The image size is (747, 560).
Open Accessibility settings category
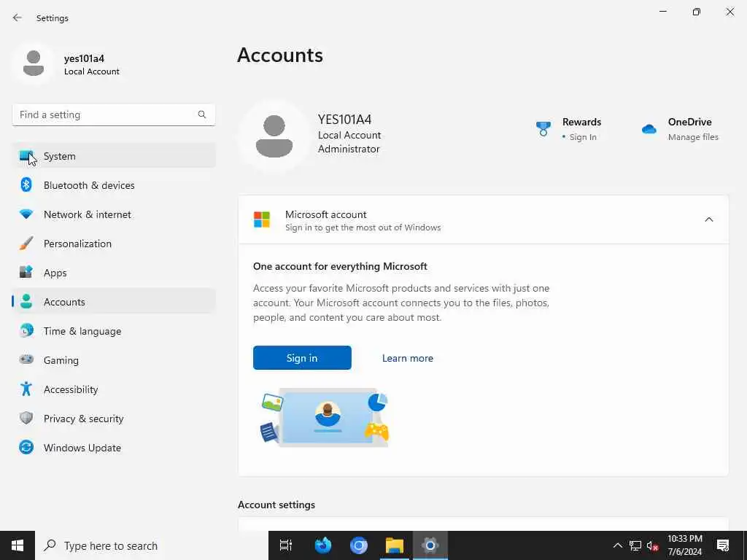pyautogui.click(x=114, y=389)
